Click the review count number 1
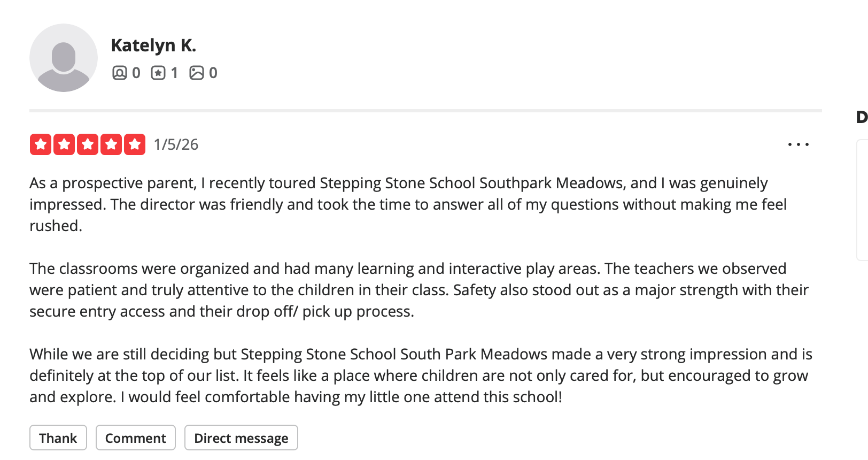Screen dimensions: 868x460 174,73
